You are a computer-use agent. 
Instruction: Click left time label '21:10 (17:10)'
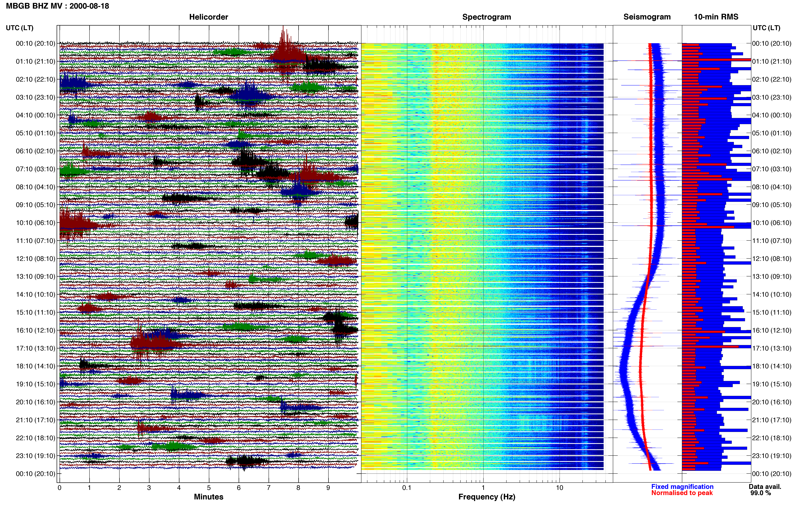pyautogui.click(x=36, y=420)
